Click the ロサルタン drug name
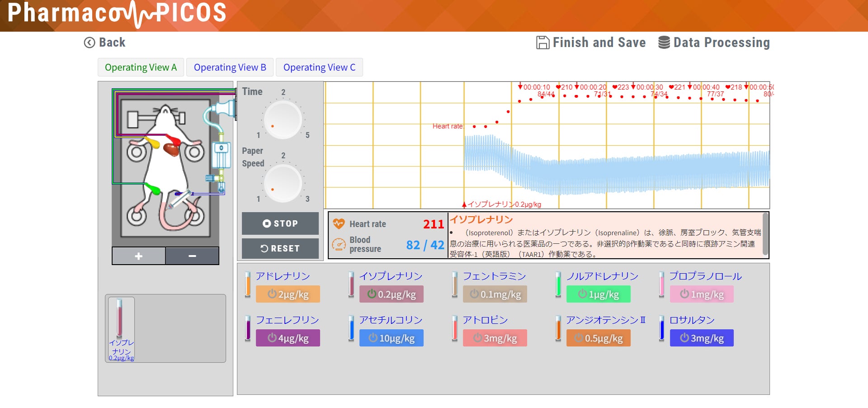Screen dimensions: 868x408 coord(692,320)
